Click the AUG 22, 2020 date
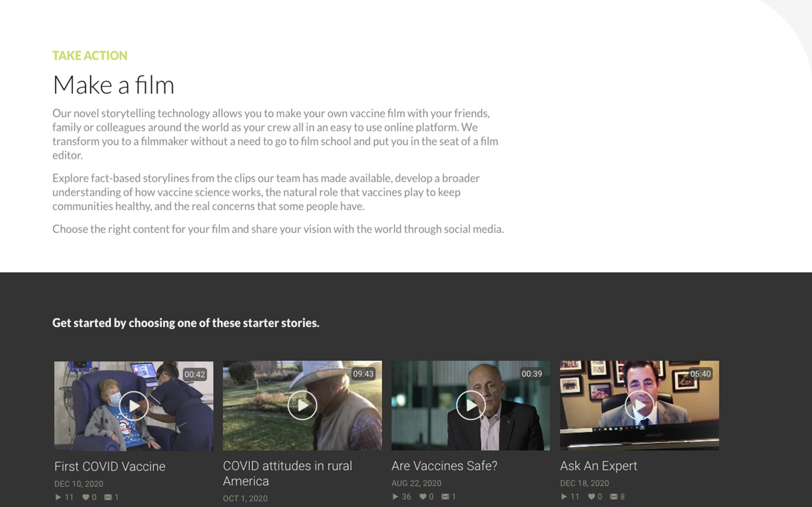The height and width of the screenshot is (507, 812). [x=416, y=483]
